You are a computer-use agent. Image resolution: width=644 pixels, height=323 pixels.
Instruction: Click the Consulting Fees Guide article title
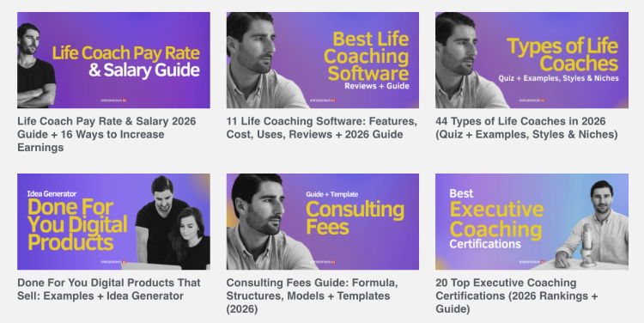pos(313,296)
